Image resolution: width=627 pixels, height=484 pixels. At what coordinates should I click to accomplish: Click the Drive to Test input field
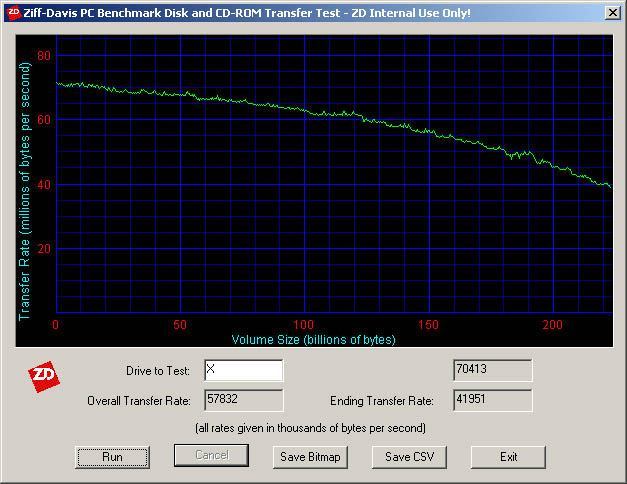tap(244, 370)
